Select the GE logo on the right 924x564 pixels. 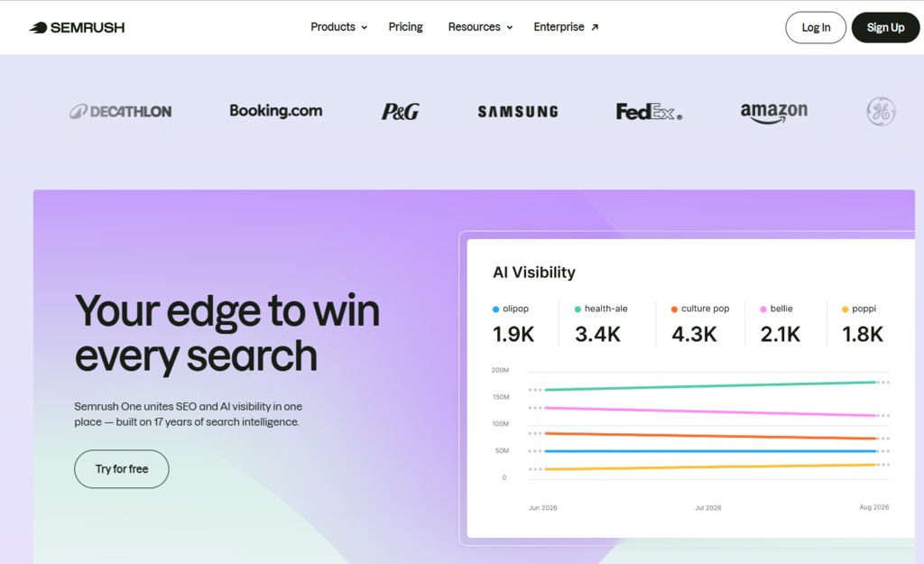[x=881, y=111]
